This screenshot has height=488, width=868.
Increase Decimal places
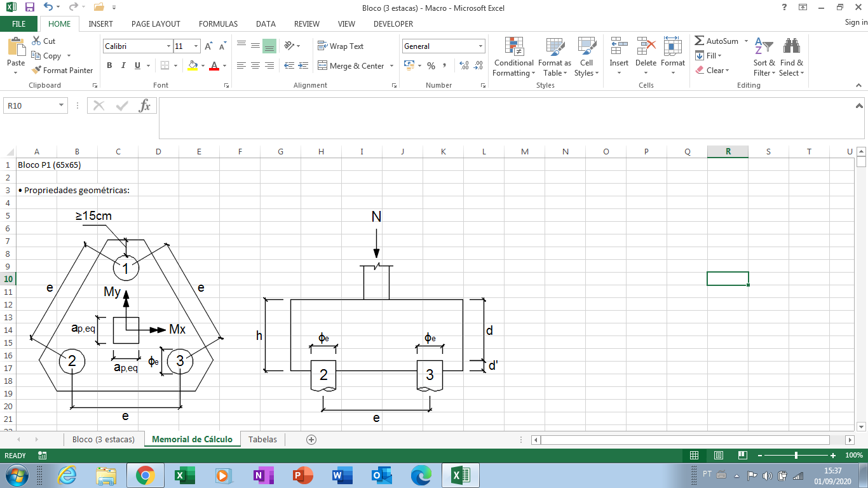pyautogui.click(x=464, y=65)
